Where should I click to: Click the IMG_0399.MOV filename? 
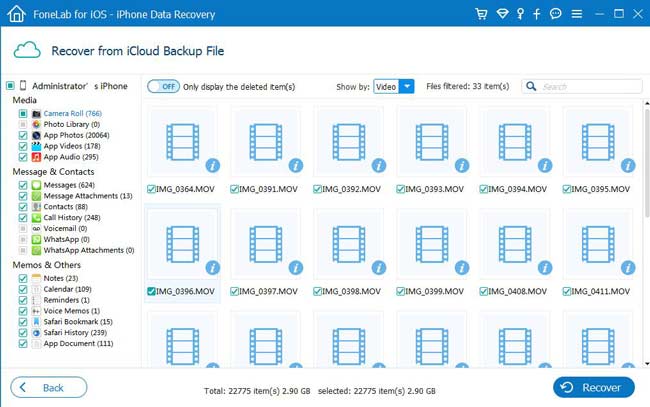pyautogui.click(x=434, y=291)
